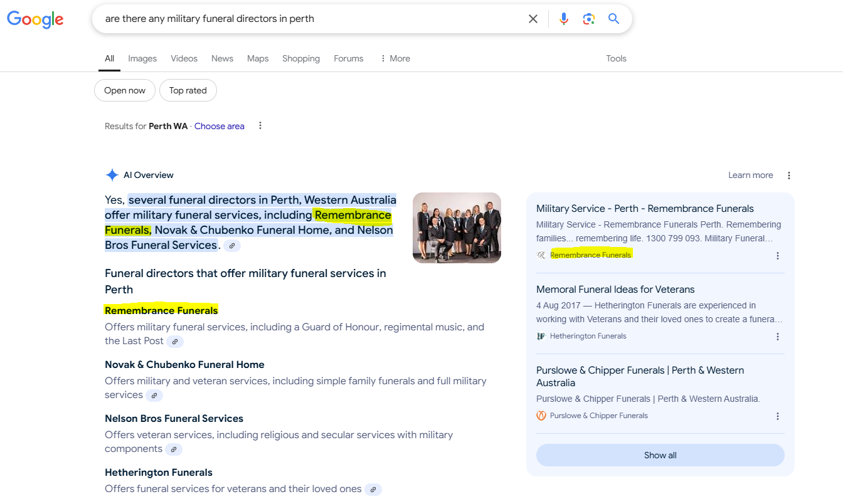Click the Hetherington Funerals heading in overview
The height and width of the screenshot is (504, 843).
pyautogui.click(x=159, y=473)
